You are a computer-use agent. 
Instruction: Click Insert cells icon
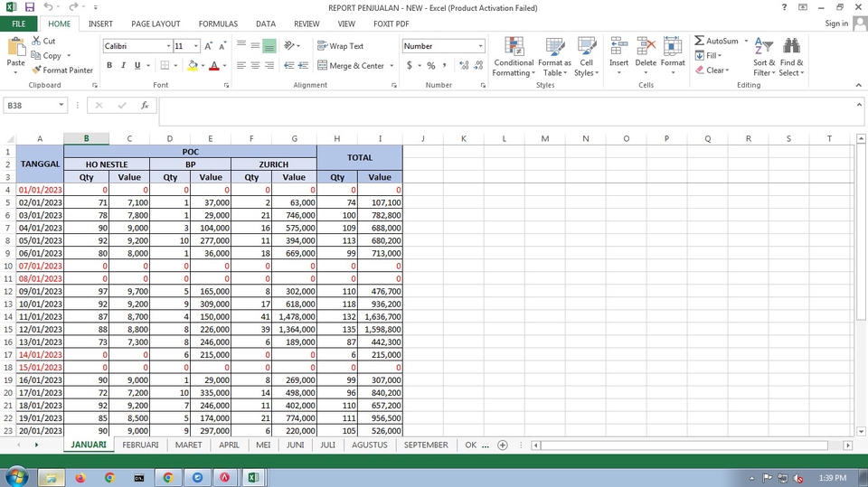618,46
